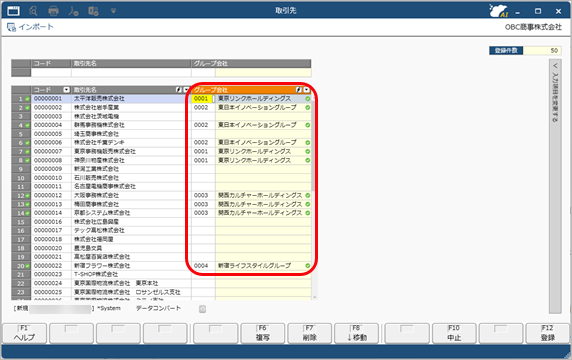Screen dimensions: 572x360
Task: Click the OBC商事株式会社 company name
Action: coord(533,27)
